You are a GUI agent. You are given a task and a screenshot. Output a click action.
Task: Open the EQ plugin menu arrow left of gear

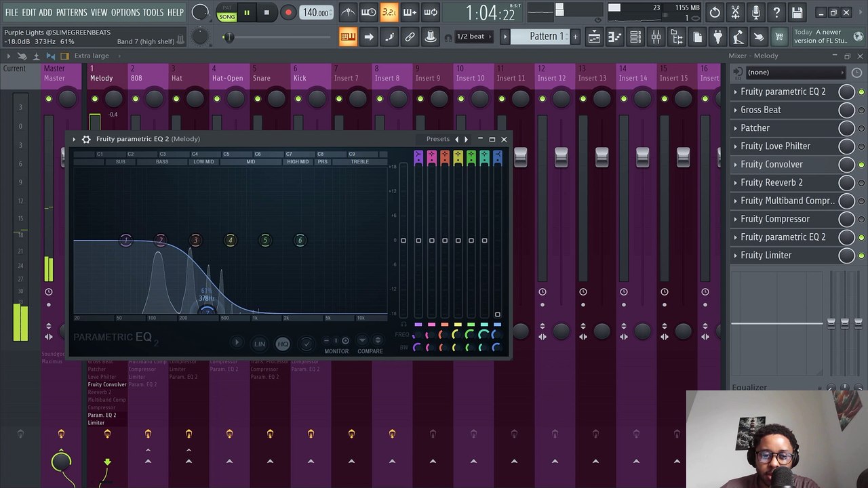click(x=74, y=139)
